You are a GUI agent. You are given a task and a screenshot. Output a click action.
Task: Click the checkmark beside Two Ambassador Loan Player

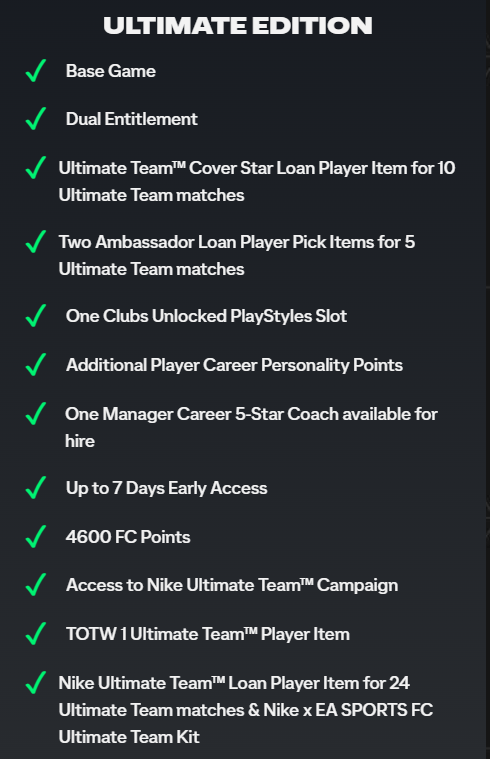click(x=36, y=242)
